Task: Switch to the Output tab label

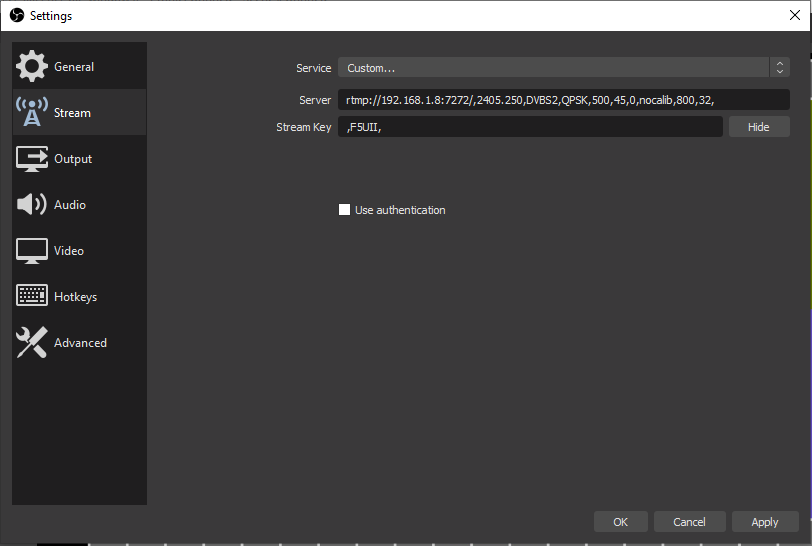Action: point(73,159)
